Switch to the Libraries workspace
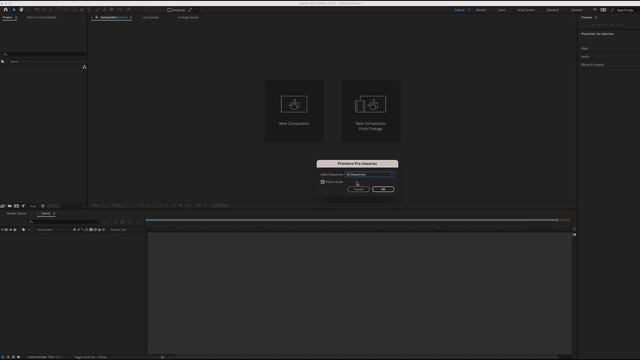Viewport: 640px width, 360px height. point(576,10)
